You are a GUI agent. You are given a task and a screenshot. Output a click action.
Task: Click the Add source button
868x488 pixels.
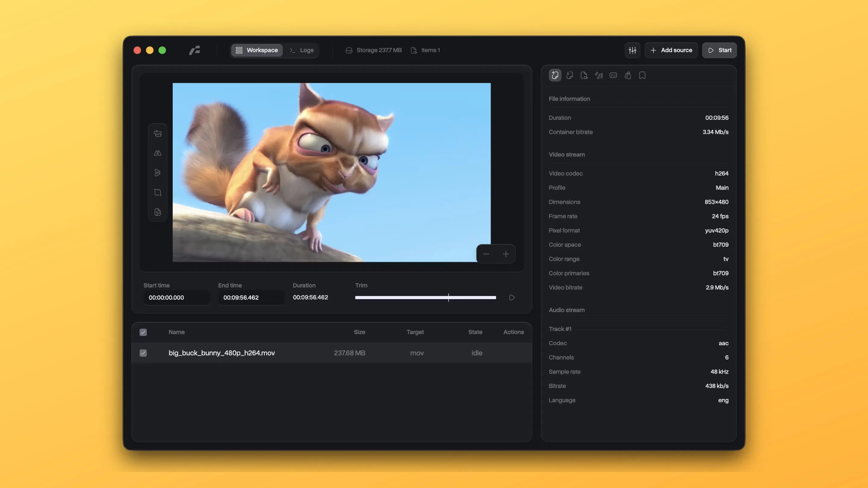click(671, 50)
